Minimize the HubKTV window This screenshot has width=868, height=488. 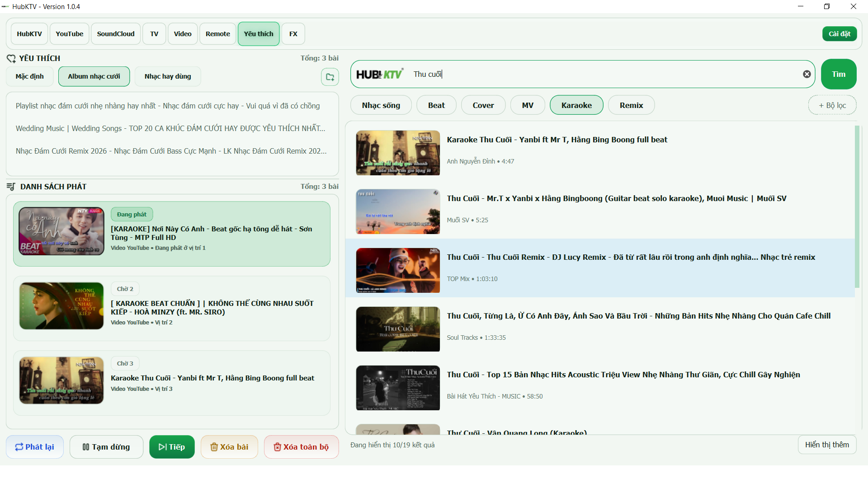coord(801,6)
